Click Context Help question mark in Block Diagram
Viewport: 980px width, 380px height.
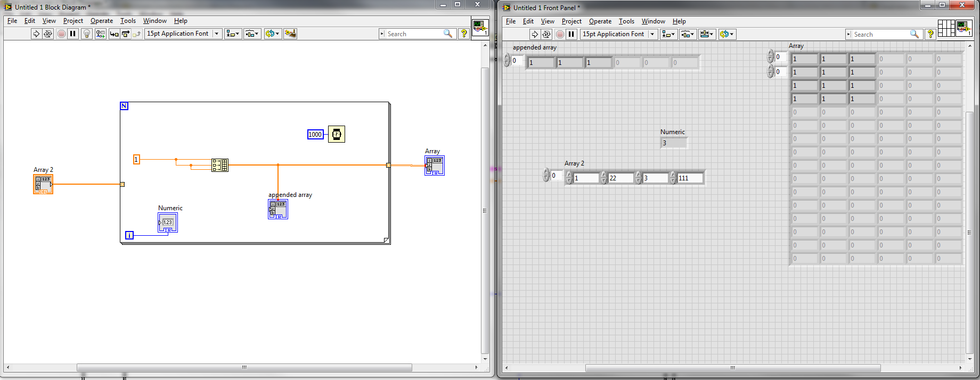click(x=464, y=34)
